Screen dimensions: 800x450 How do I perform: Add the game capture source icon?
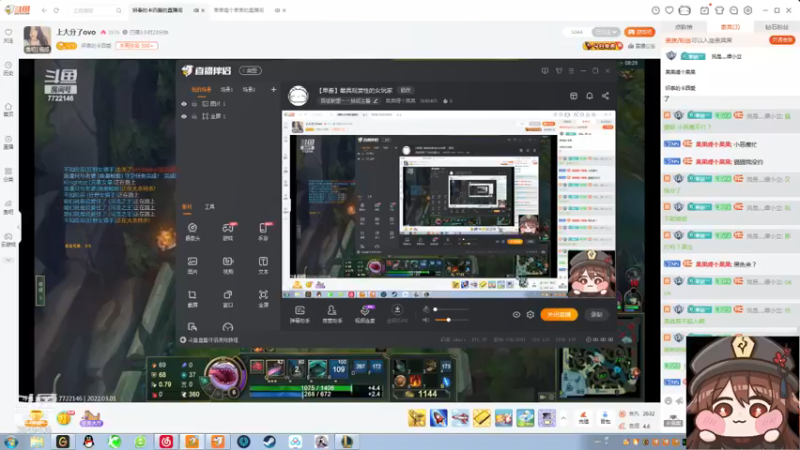[x=228, y=229]
